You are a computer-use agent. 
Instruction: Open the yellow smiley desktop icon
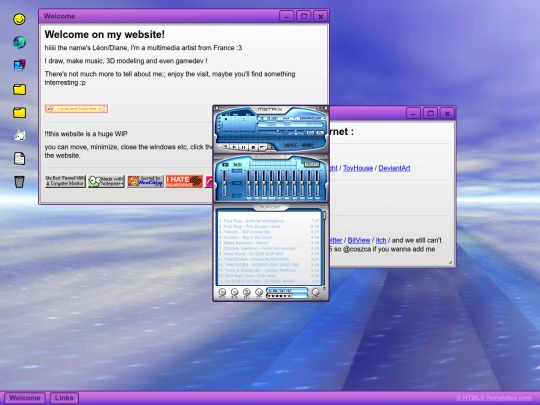click(x=19, y=19)
